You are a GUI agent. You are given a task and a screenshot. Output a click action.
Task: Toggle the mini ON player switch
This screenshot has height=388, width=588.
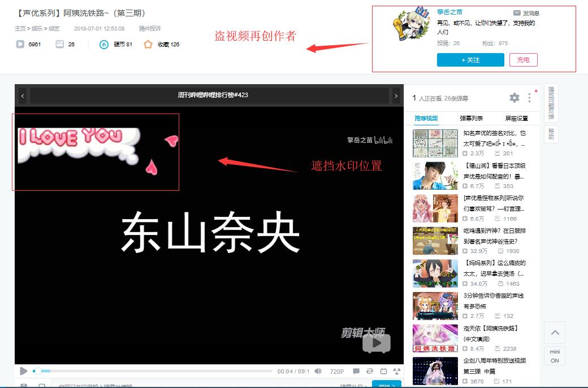click(555, 356)
